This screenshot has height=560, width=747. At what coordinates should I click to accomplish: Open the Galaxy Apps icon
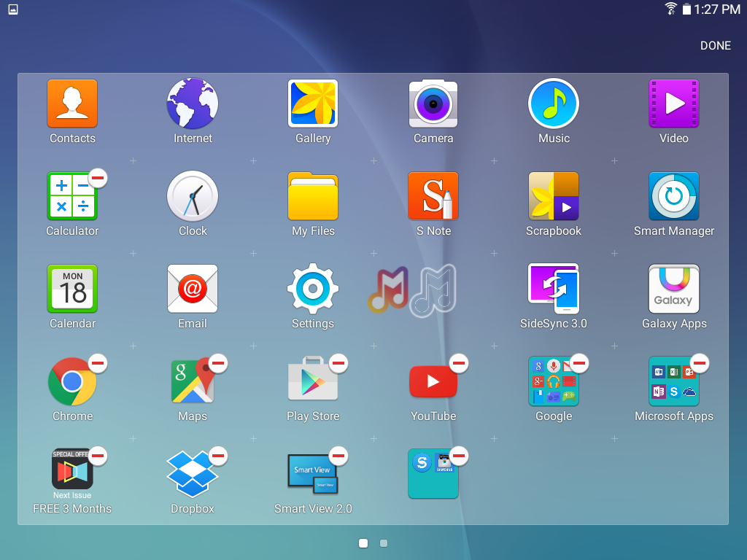673,289
